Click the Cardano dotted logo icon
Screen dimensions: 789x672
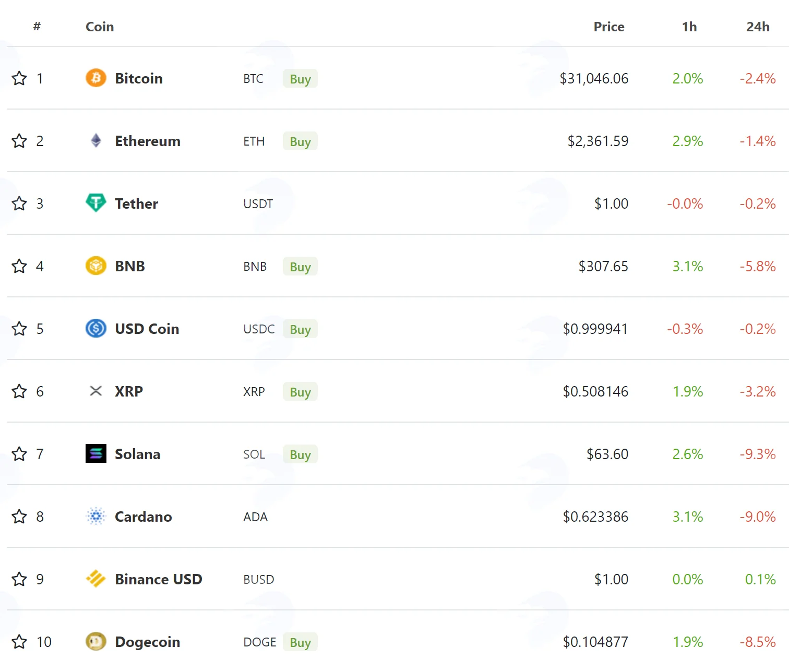96,517
